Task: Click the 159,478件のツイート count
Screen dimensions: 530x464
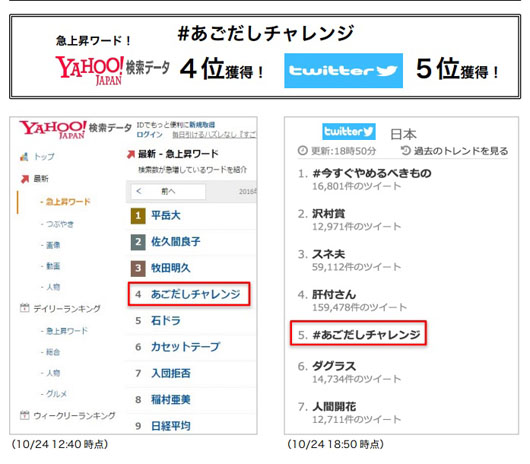Action: click(x=360, y=307)
